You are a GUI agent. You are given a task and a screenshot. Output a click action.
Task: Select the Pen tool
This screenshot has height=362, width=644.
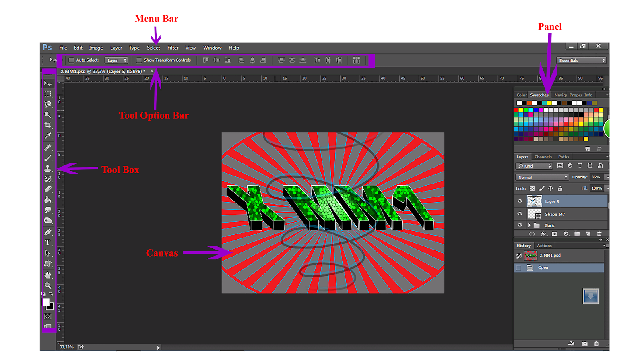48,232
